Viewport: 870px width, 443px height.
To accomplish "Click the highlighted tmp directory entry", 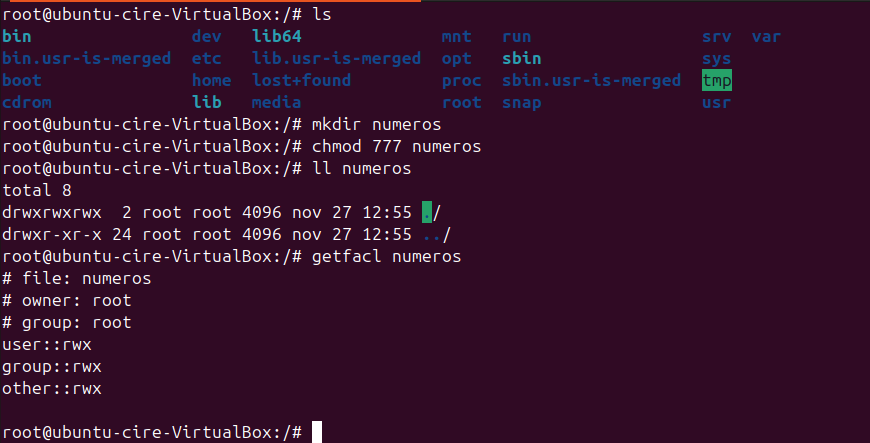I will click(717, 80).
